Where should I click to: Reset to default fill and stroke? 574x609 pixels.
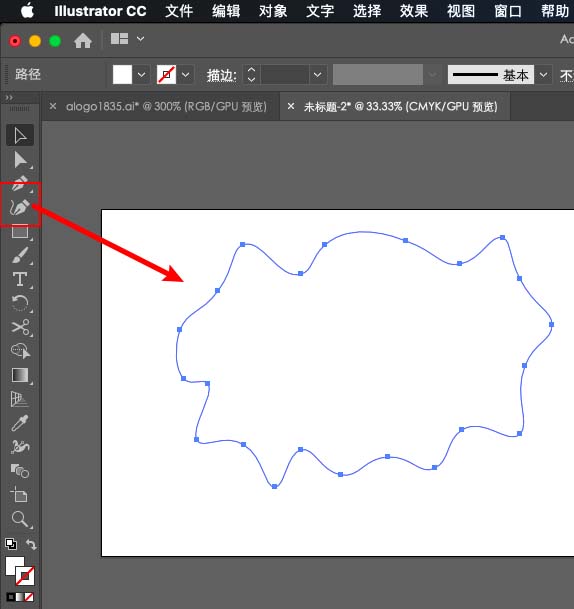[11, 544]
